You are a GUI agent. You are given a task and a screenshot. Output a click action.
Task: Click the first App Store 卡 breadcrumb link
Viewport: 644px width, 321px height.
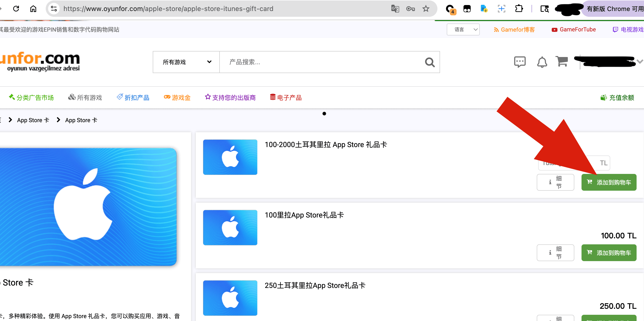[33, 120]
